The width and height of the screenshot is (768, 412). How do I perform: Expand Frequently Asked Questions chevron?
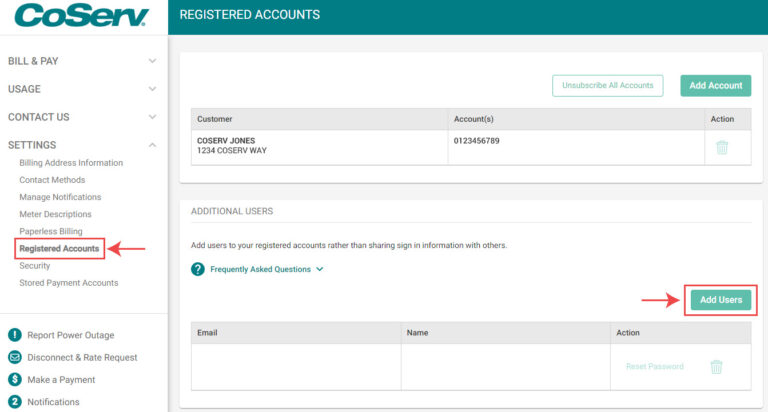320,269
